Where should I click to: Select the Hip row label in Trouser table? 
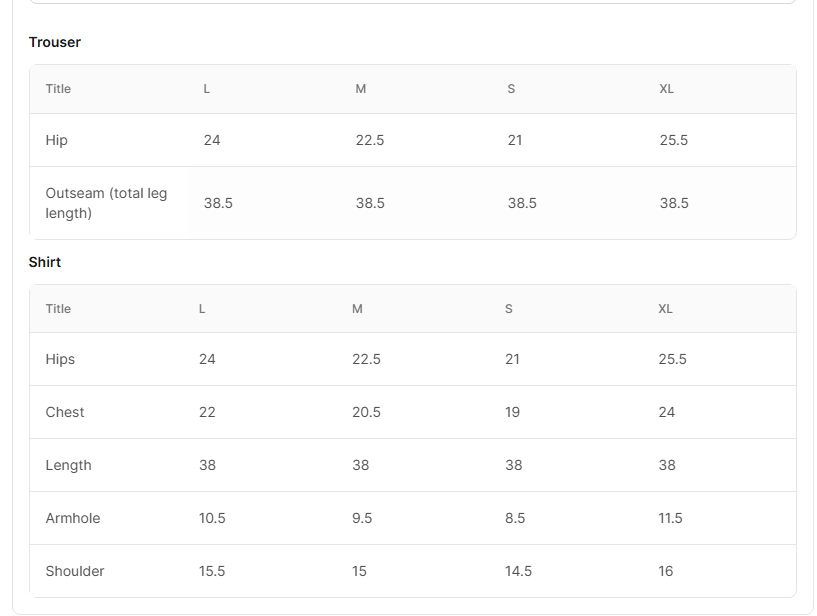(57, 140)
